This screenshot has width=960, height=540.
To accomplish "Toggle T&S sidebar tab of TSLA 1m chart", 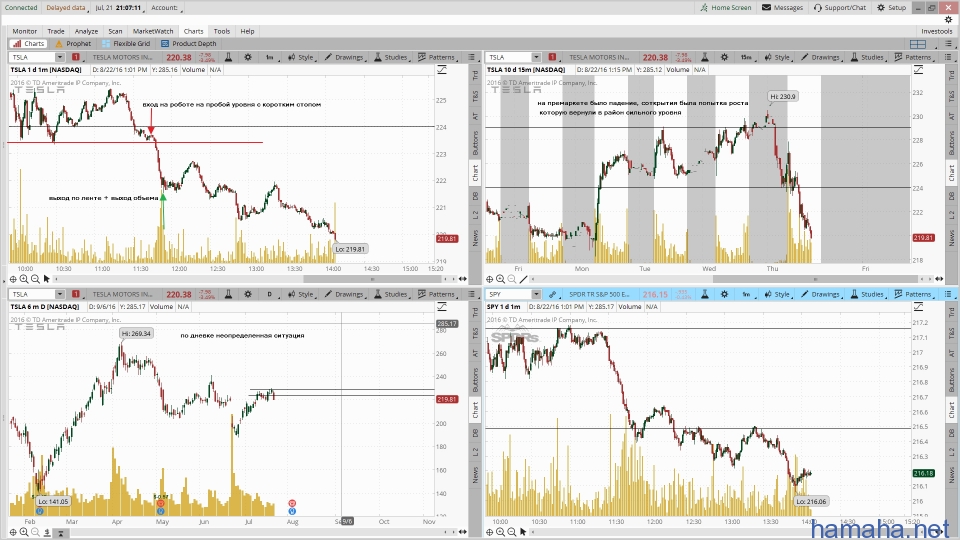I will (475, 96).
